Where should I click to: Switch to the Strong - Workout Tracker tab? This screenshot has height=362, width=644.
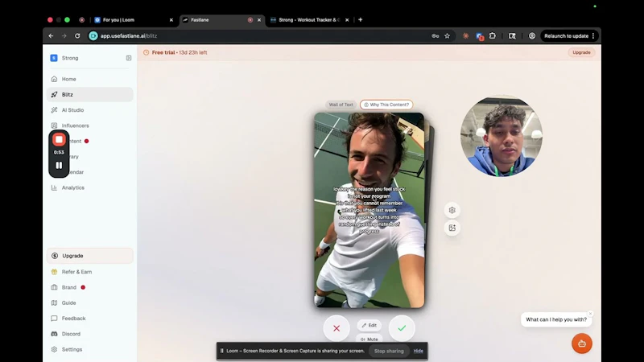(x=309, y=19)
